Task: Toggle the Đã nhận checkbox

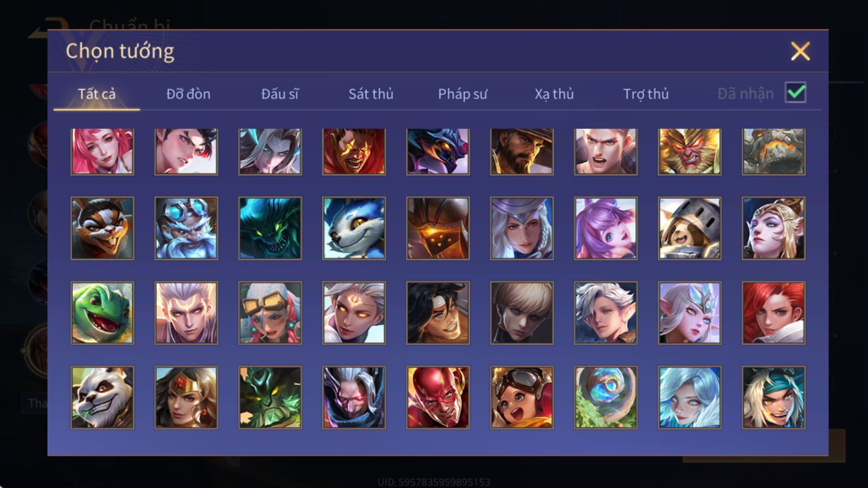Action: (x=795, y=93)
